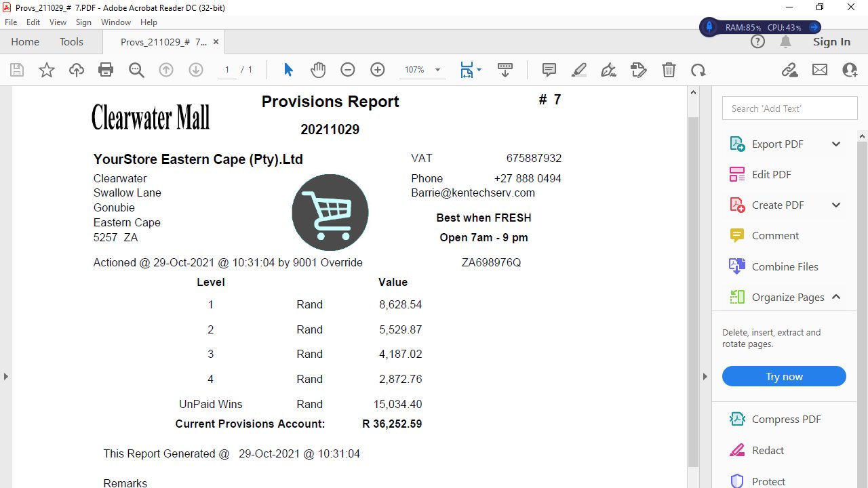Click Sign In link
This screenshot has width=868, height=488.
pyautogui.click(x=831, y=42)
